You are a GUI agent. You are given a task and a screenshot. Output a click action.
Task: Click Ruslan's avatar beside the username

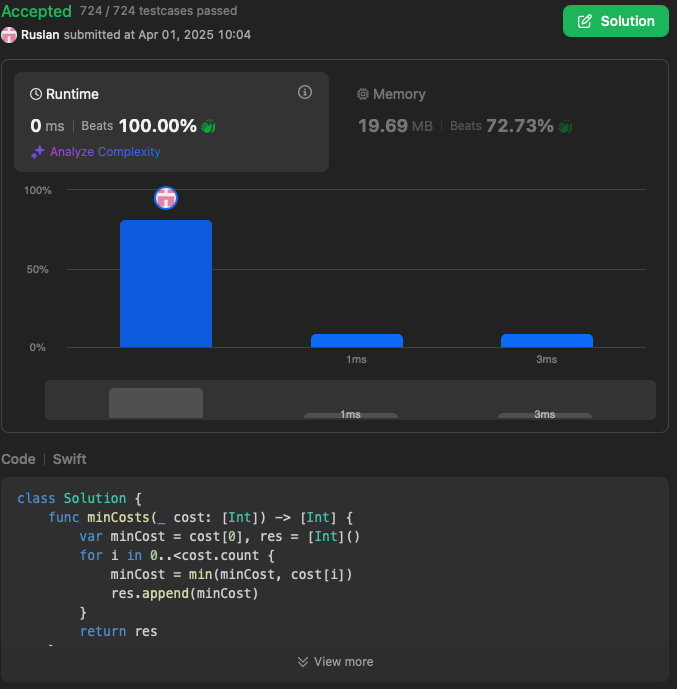[x=9, y=35]
